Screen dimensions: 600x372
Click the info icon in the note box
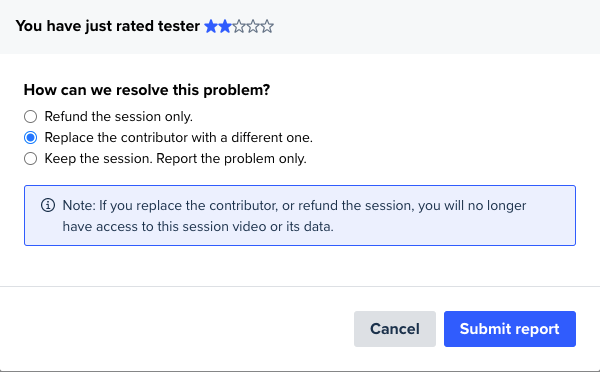click(x=48, y=205)
